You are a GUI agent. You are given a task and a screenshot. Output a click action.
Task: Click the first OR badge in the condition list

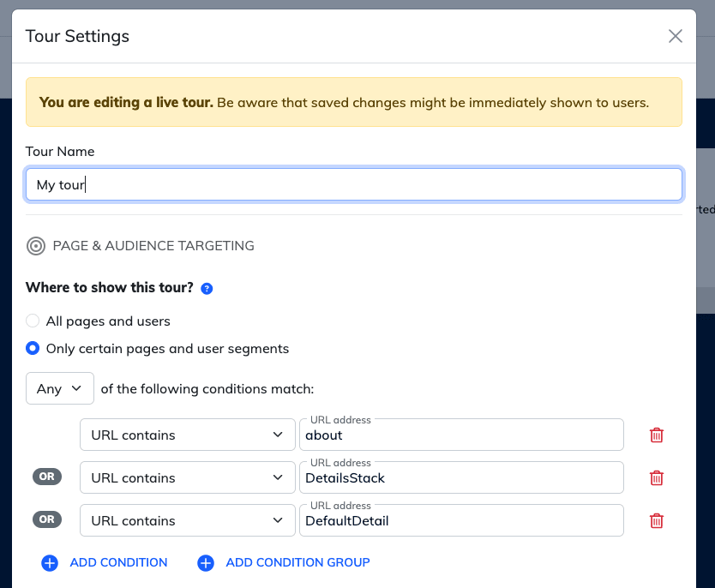47,477
